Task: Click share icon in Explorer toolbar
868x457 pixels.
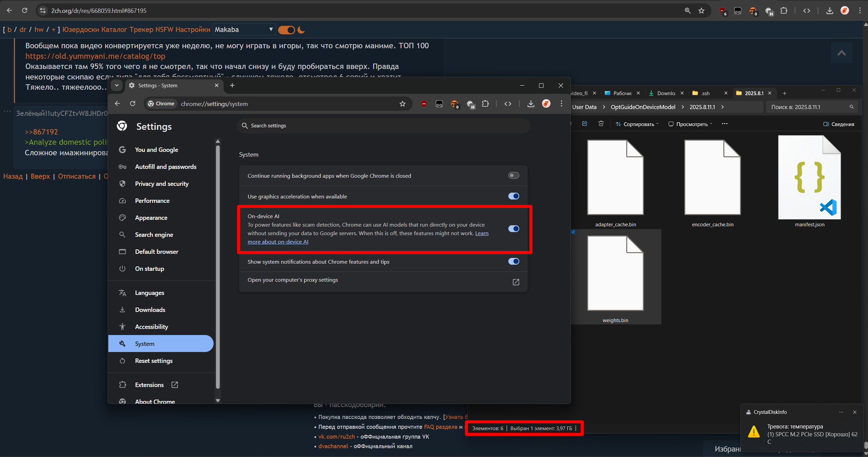Action: [x=584, y=124]
